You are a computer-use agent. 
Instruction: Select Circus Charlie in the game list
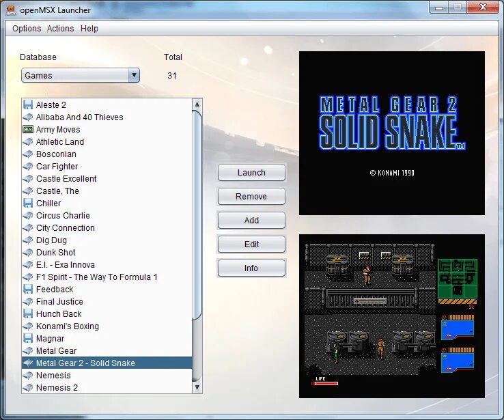tap(63, 215)
